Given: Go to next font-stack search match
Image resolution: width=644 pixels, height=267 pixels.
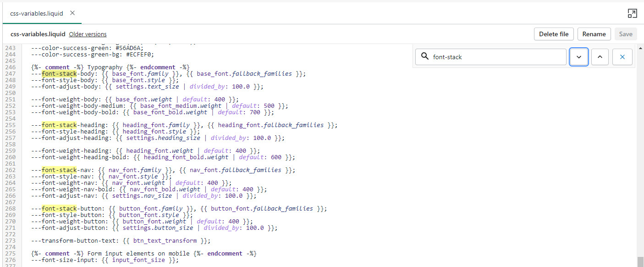Looking at the screenshot, I should tap(579, 57).
